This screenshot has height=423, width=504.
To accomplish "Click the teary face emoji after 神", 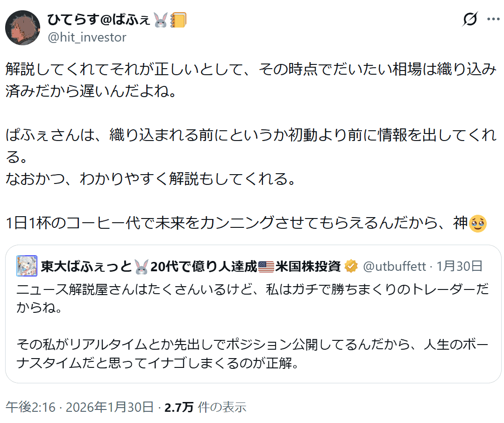I will [477, 224].
